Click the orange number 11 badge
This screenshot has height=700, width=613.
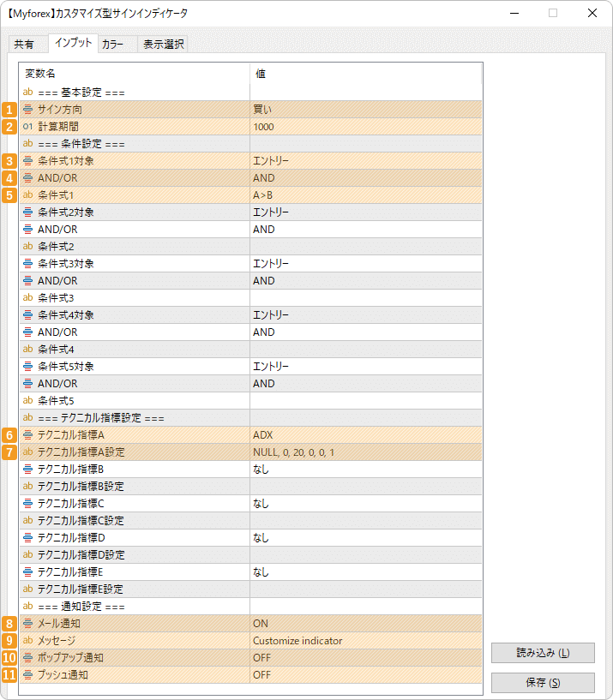coord(9,675)
